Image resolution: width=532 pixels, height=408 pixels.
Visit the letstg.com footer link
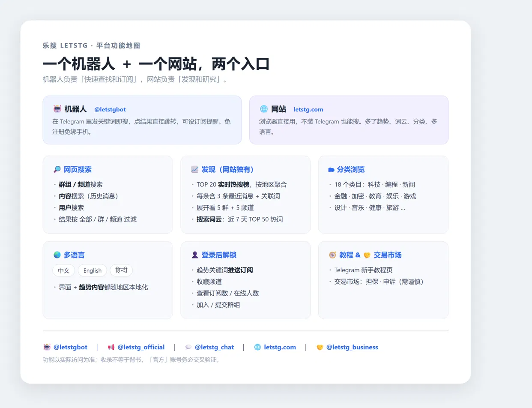[x=280, y=347]
